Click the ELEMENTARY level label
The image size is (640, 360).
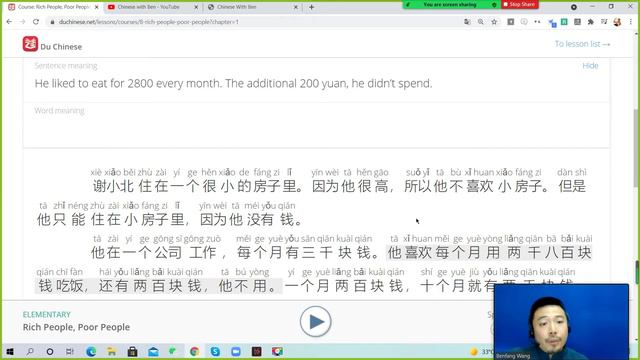pyautogui.click(x=47, y=314)
